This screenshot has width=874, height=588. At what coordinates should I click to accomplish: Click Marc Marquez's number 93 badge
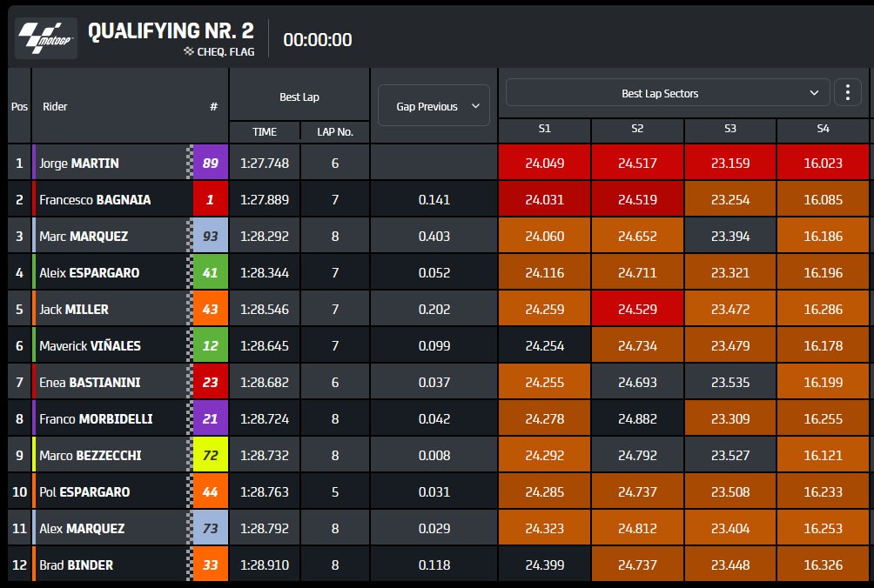[210, 236]
